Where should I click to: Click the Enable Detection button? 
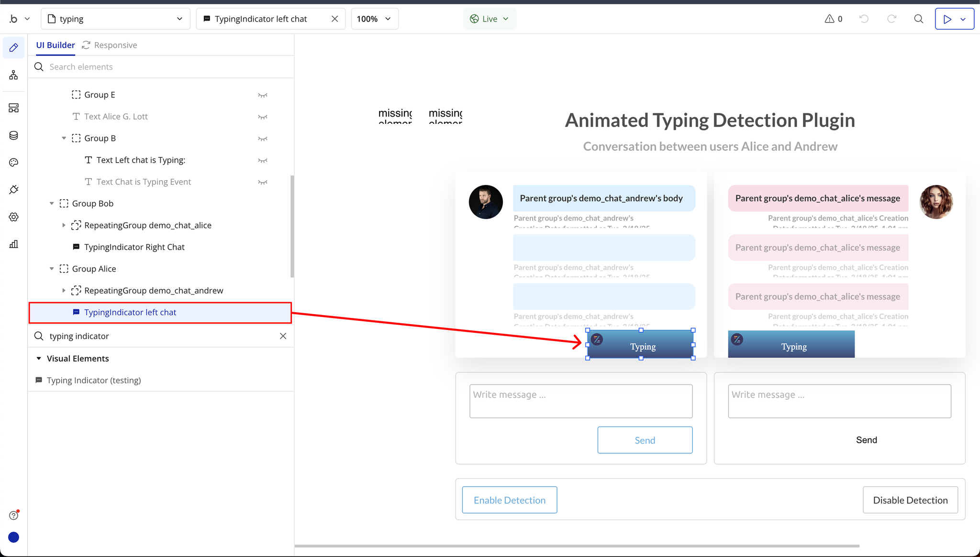coord(509,500)
